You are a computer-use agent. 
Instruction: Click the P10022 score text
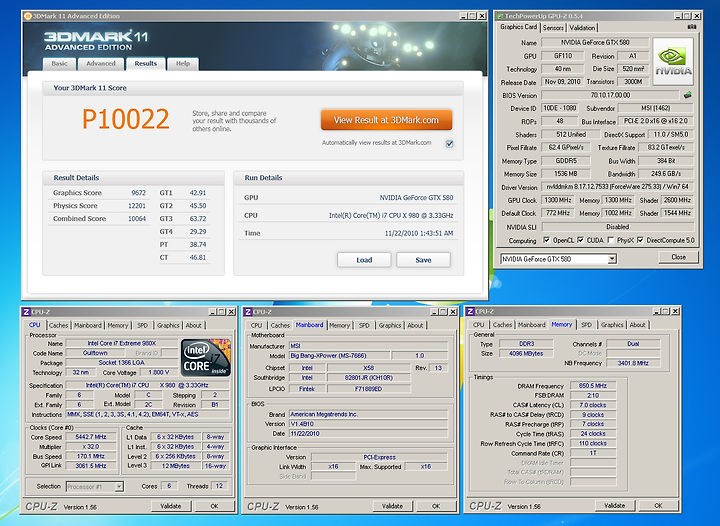click(x=126, y=119)
